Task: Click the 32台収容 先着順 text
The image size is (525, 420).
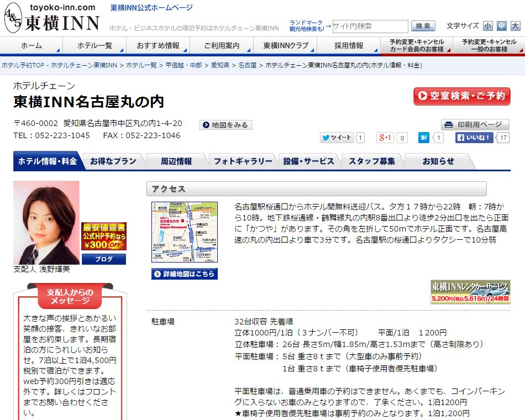Action: click(264, 322)
